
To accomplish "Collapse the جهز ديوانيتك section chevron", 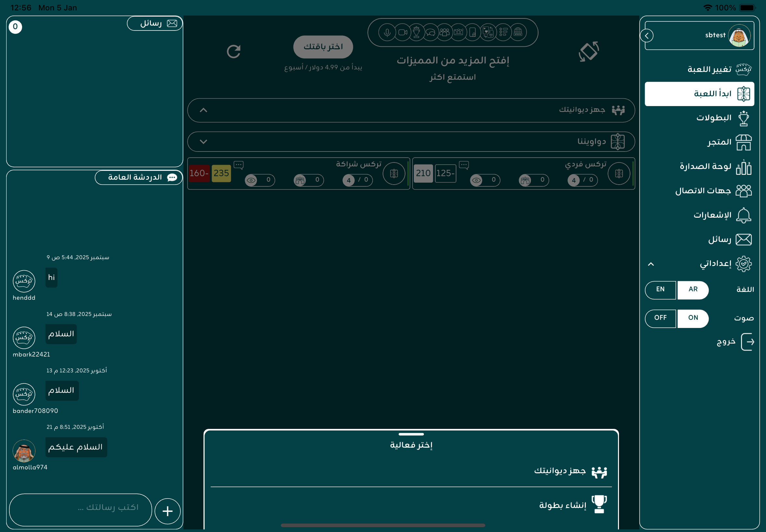I will tap(204, 110).
